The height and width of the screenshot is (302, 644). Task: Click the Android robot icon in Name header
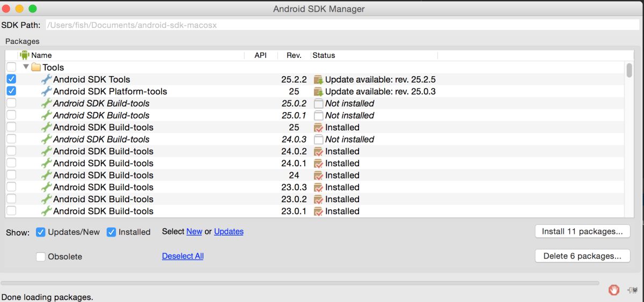pos(25,55)
